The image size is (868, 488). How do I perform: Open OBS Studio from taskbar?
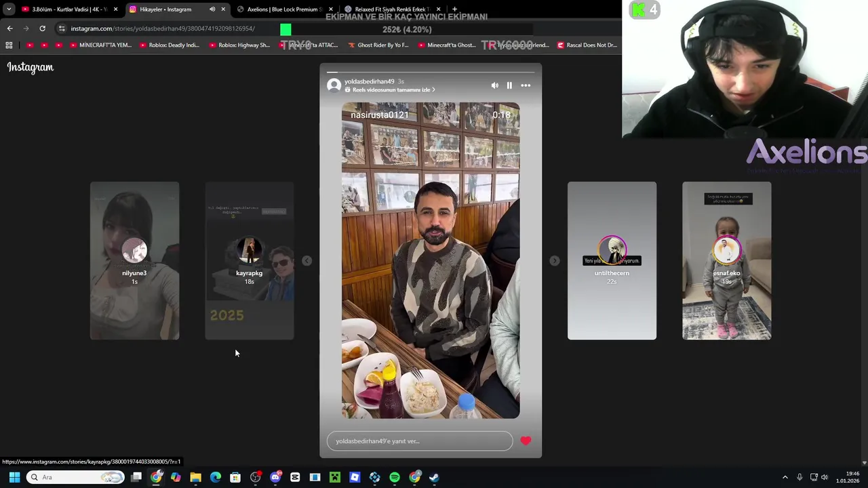pos(255,477)
